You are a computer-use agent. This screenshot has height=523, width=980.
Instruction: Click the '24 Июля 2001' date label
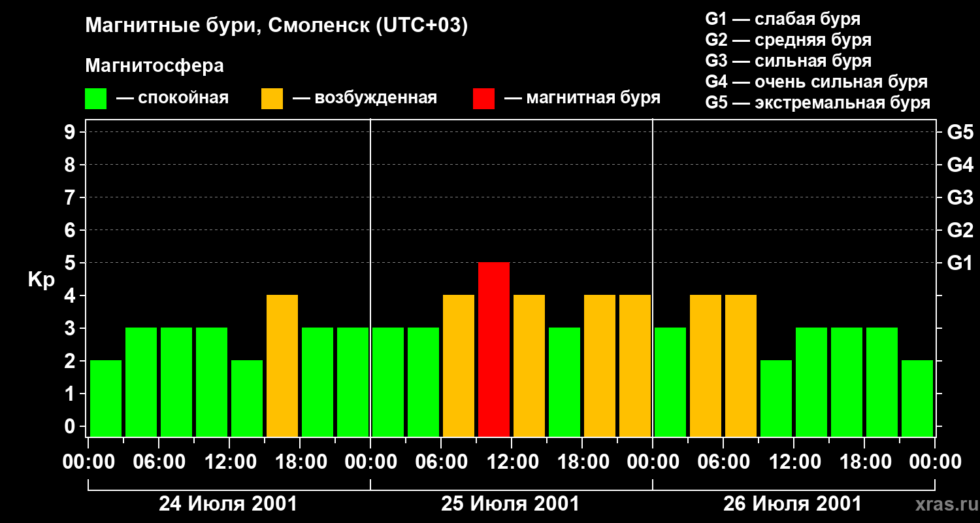(x=228, y=504)
